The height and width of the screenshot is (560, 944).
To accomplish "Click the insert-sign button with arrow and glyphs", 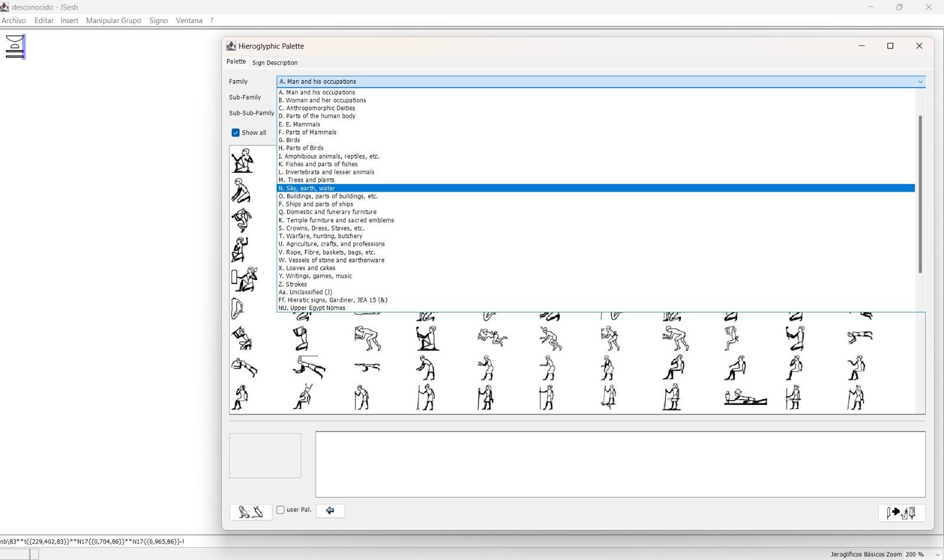I will click(901, 513).
